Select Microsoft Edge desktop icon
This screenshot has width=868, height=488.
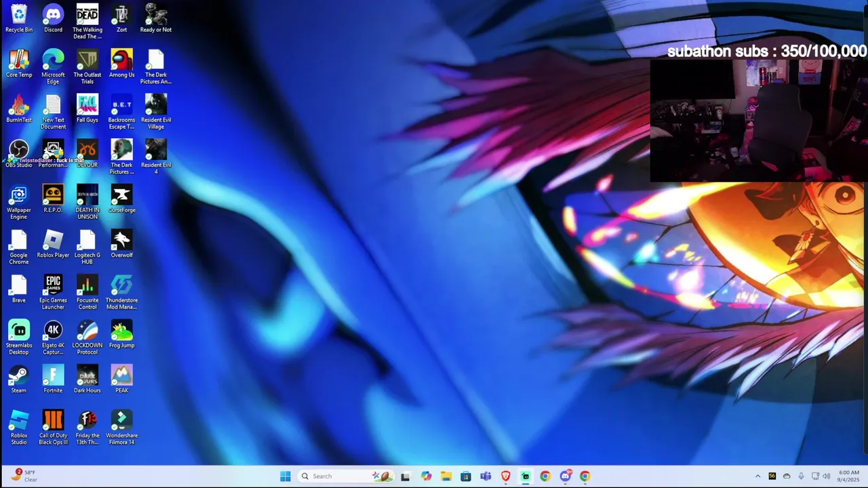[x=53, y=67]
